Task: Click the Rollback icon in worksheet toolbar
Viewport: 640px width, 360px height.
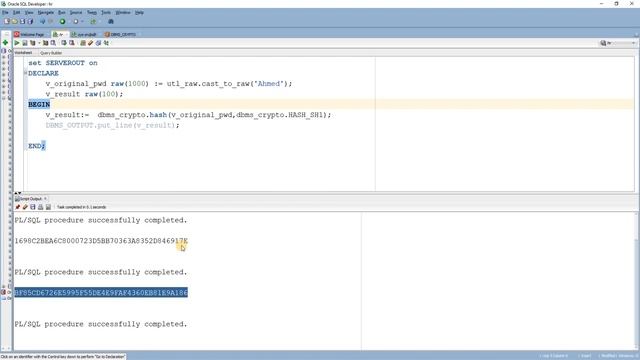Action: 72,43
